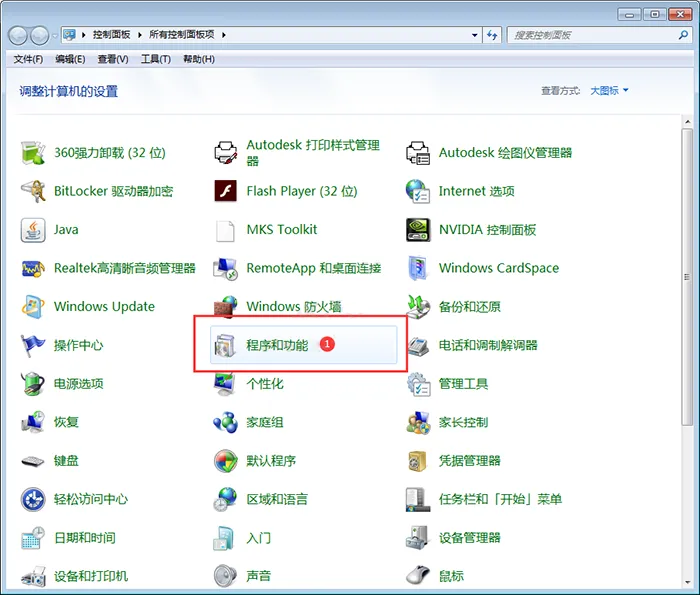Go back with the Back arrow button
The image size is (700, 595).
tap(18, 35)
